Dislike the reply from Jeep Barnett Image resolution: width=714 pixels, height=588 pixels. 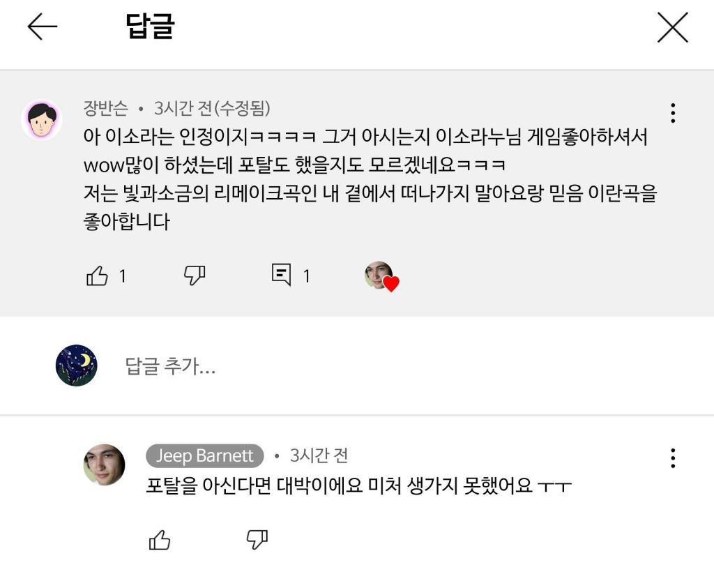(x=257, y=539)
